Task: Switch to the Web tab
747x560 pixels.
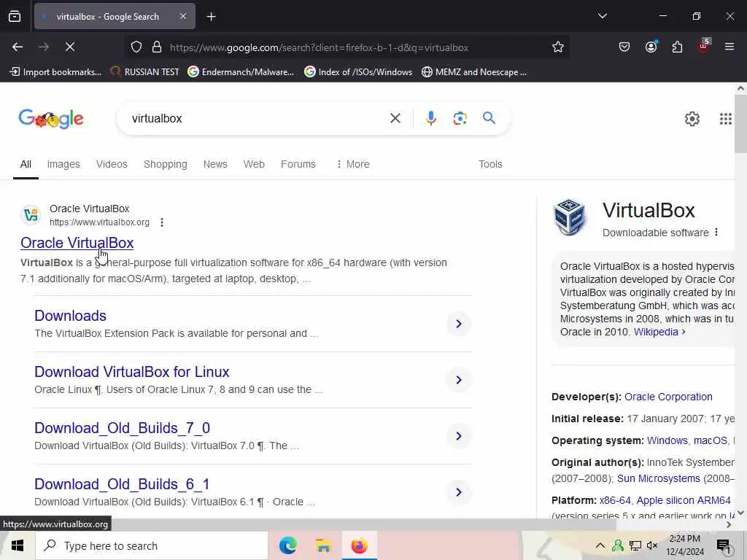Action: [x=254, y=164]
